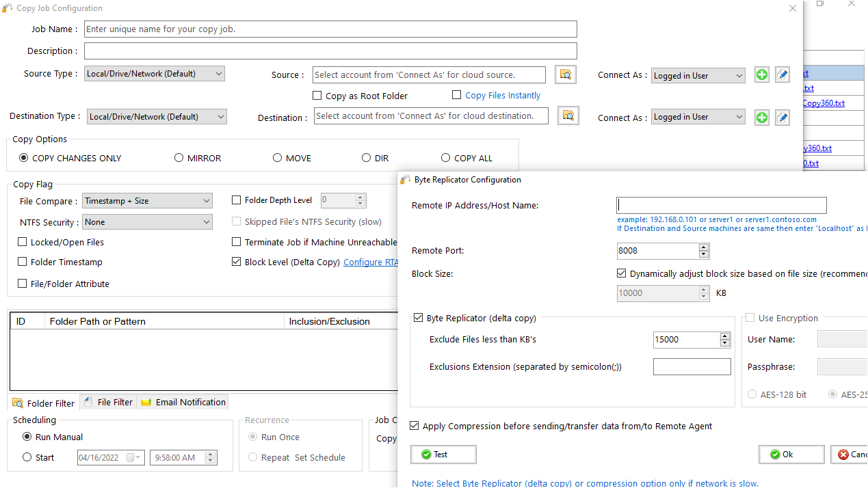Check Locked/Open Files option
The height and width of the screenshot is (488, 868).
click(x=23, y=242)
